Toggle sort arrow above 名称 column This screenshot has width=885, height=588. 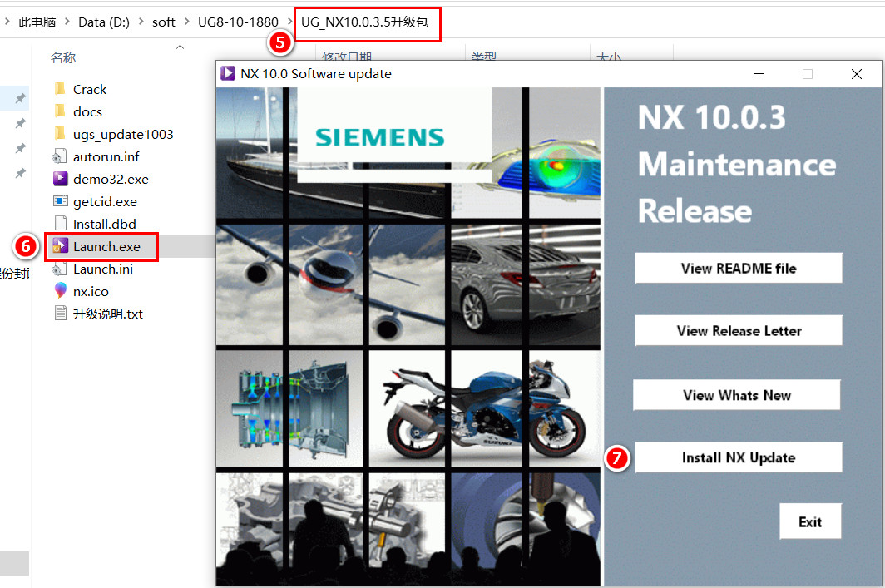pos(180,47)
